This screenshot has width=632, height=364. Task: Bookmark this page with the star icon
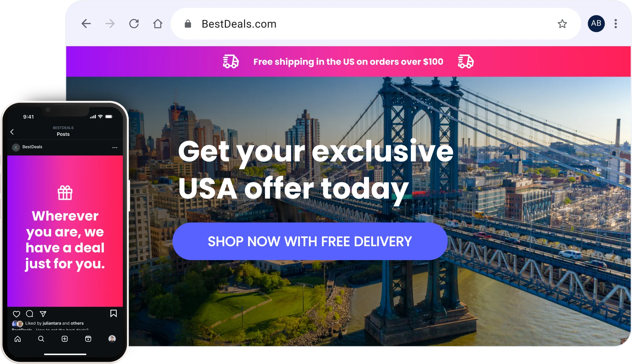(x=562, y=24)
